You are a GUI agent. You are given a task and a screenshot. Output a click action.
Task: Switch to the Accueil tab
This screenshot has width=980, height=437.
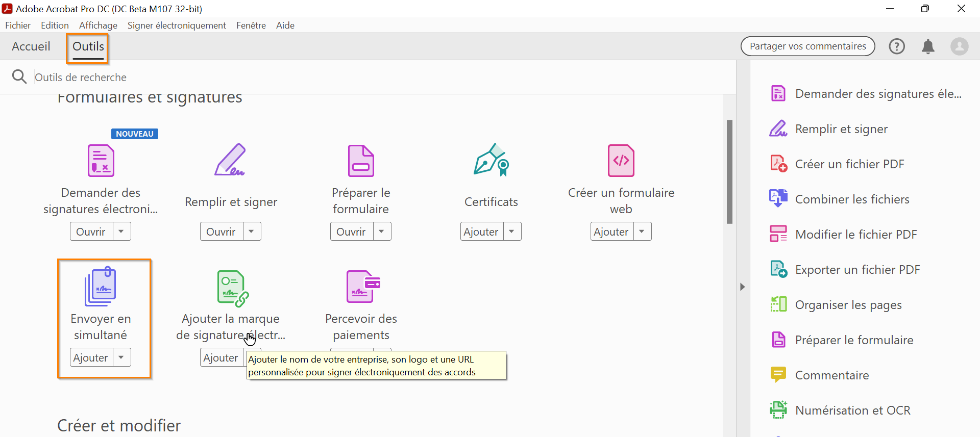31,46
